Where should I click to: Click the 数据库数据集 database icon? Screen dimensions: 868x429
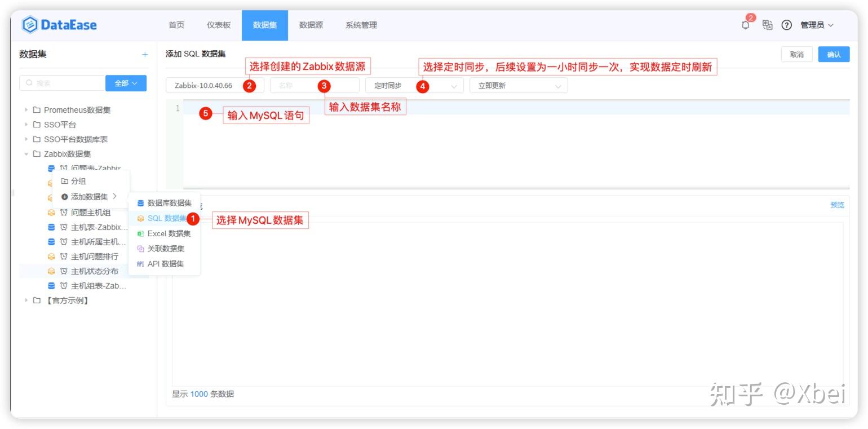[x=140, y=203]
